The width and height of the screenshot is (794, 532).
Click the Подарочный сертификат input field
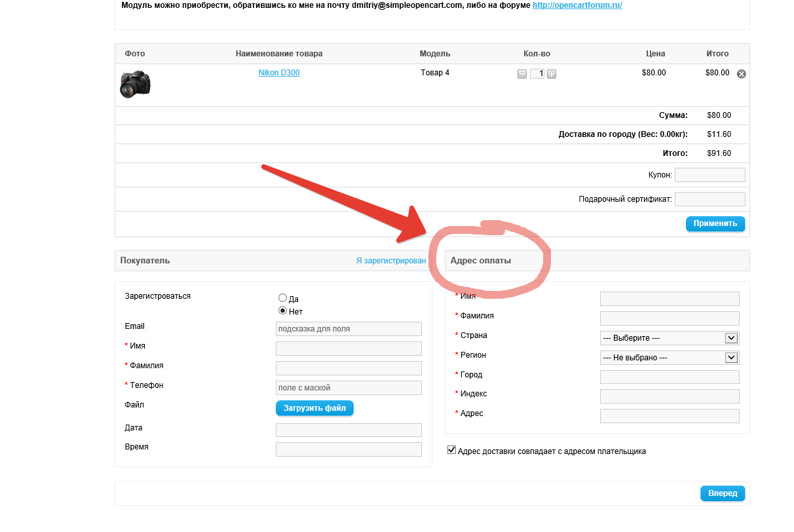(x=710, y=199)
